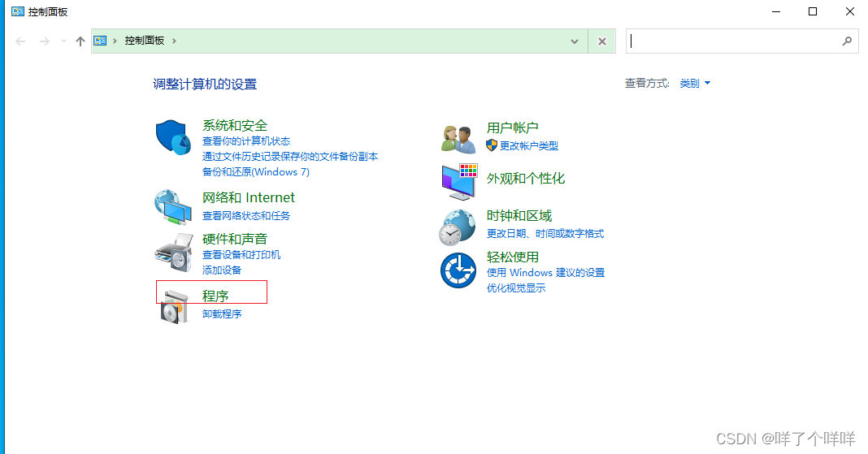The height and width of the screenshot is (454, 868).
Task: Click Appearance and Personalization monitor icon
Action: click(459, 182)
